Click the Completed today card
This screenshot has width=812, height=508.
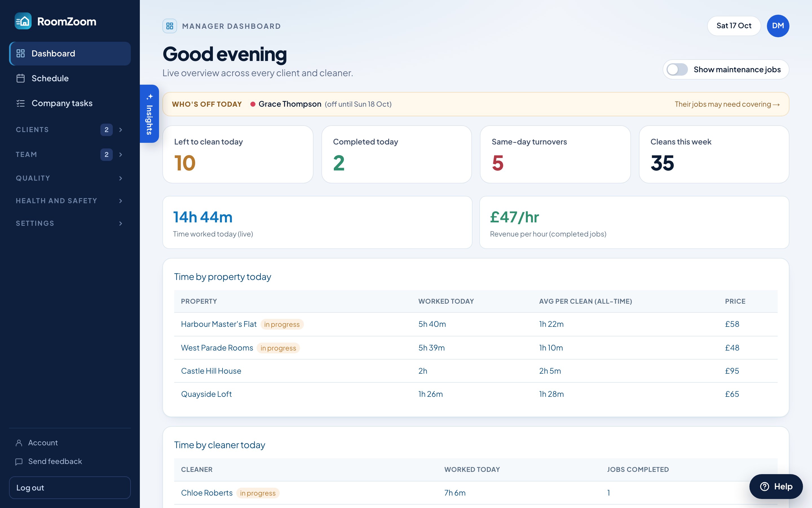pyautogui.click(x=397, y=155)
